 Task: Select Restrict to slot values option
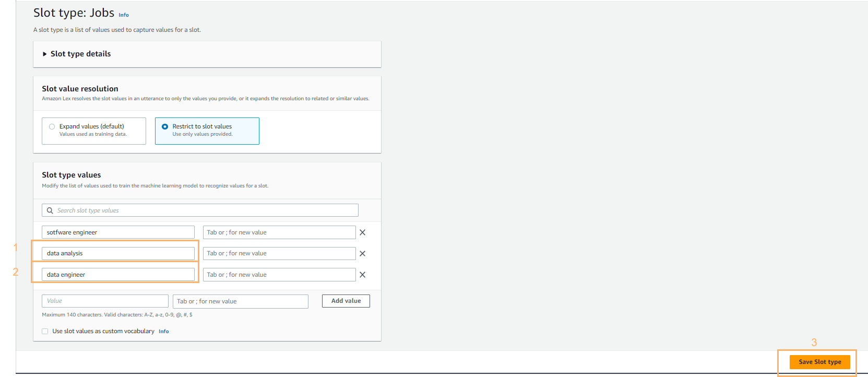coord(207,131)
